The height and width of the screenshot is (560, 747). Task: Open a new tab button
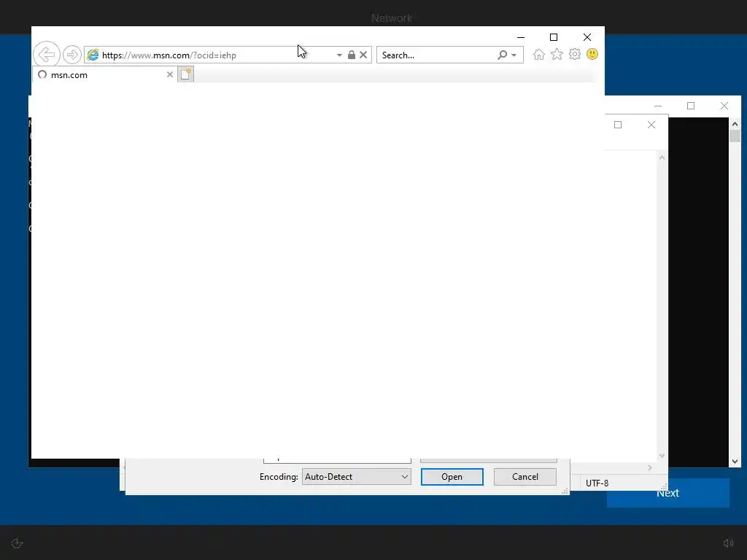click(x=186, y=74)
